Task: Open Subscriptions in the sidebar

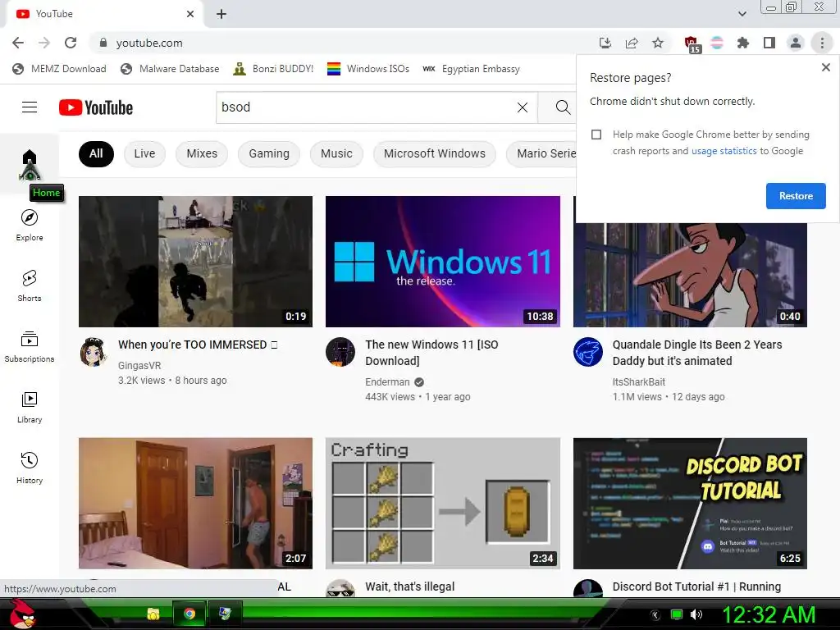Action: point(30,347)
